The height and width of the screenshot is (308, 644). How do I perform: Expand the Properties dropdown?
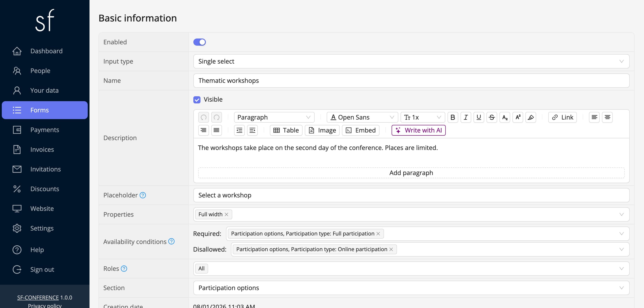pyautogui.click(x=621, y=214)
